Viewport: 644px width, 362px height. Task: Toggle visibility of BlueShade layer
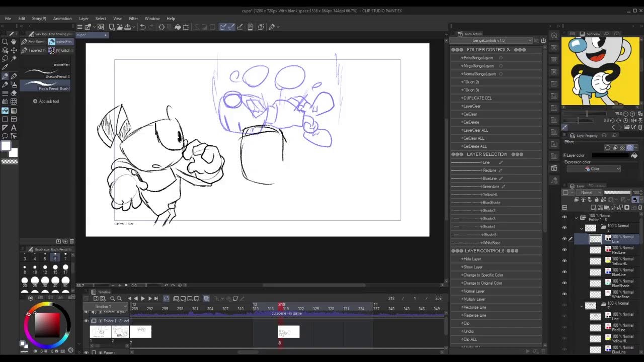(x=564, y=283)
